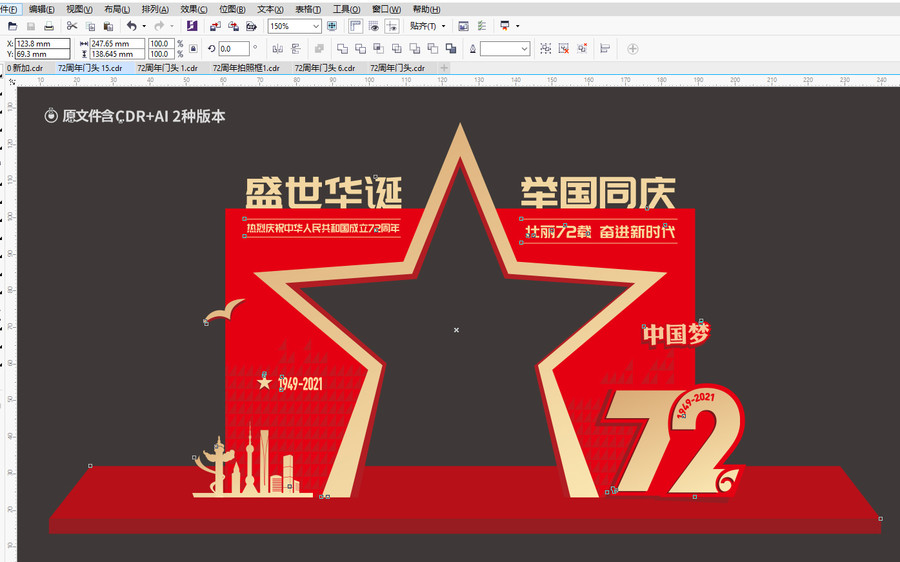Click the Publish to PDF icon

pyautogui.click(x=251, y=26)
